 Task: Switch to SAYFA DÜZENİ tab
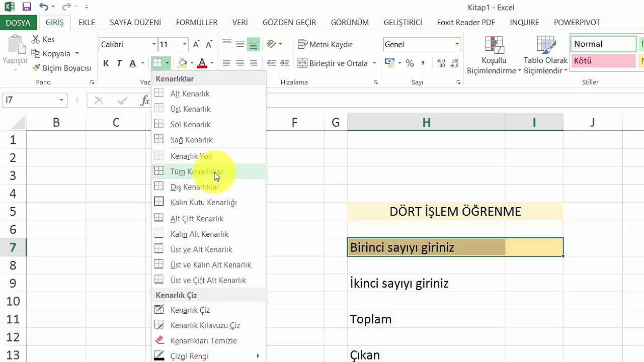135,23
